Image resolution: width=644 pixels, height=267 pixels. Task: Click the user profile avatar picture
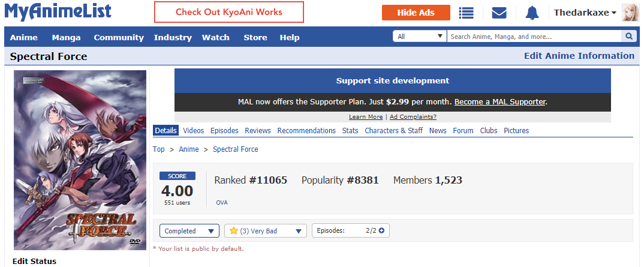tap(630, 13)
